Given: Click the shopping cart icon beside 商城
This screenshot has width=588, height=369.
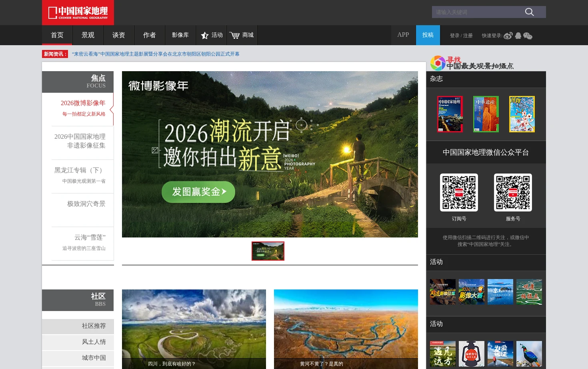Looking at the screenshot, I should pos(234,36).
